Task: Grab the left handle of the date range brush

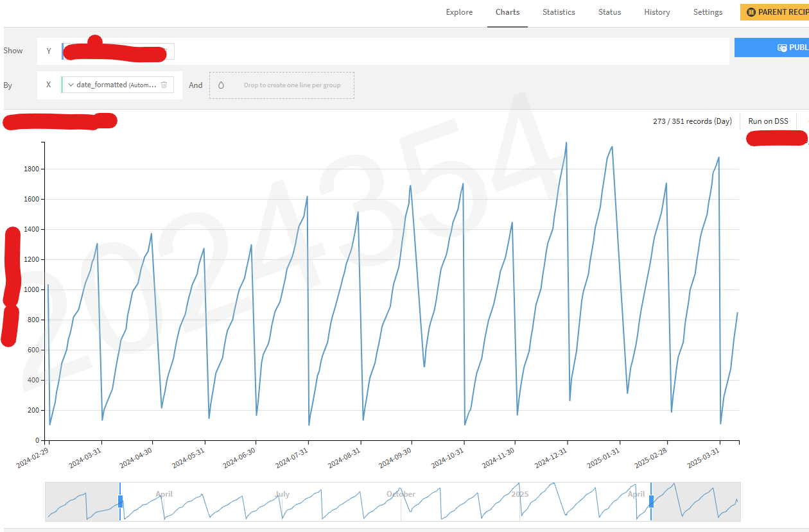Action: [120, 501]
